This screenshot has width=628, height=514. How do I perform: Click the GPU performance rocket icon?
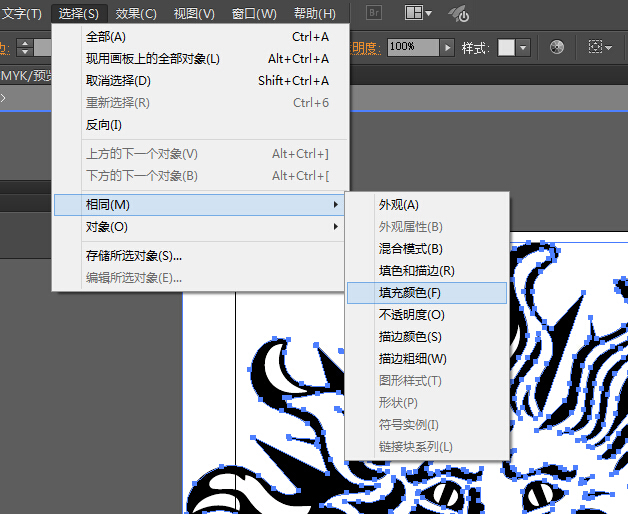(459, 14)
